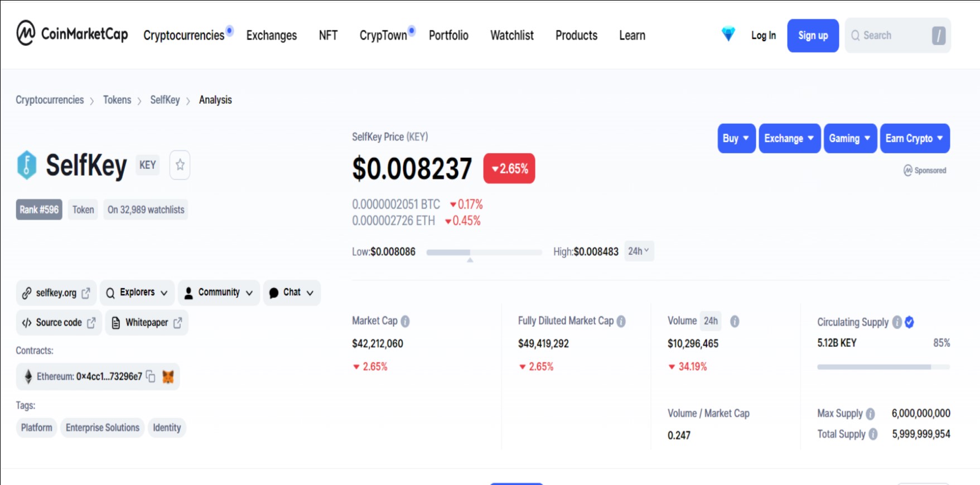Screen dimensions: 980x485
Task: Click the SelfKey coin logo
Action: (27, 165)
